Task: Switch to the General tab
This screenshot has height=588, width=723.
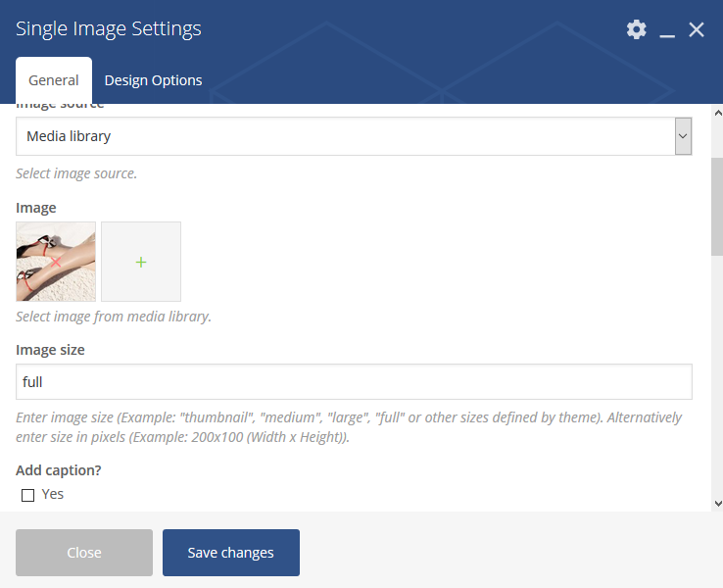Action: (54, 80)
